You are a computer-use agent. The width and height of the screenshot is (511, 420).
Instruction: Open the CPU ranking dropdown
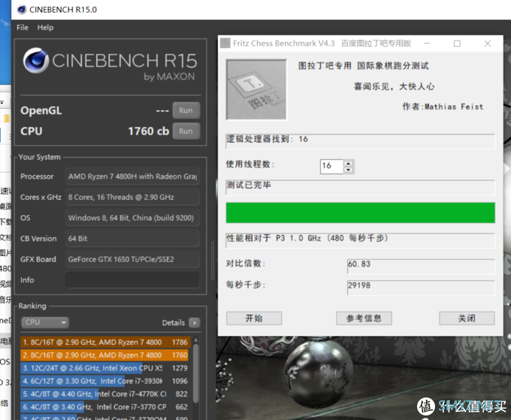(x=45, y=322)
